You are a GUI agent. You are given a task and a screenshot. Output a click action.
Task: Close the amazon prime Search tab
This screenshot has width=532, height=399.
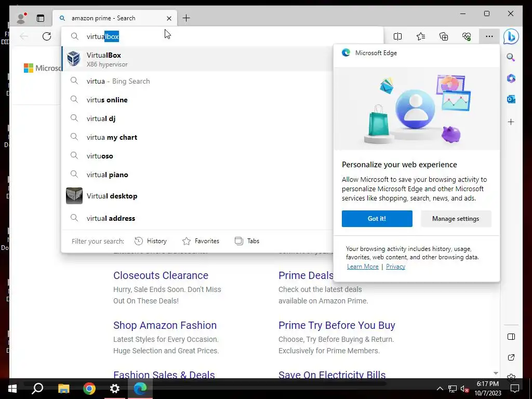[169, 18]
